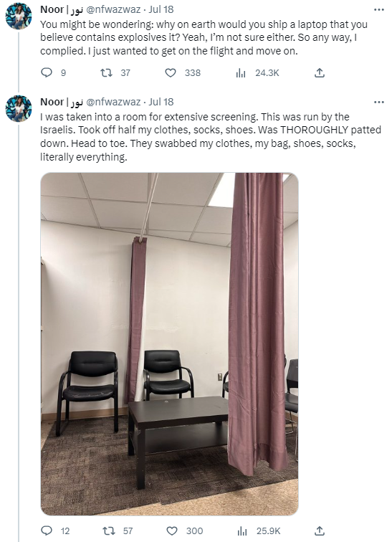This screenshot has width=392, height=542.
Task: Open Noor's profile picture on first tweet
Action: click(x=19, y=16)
